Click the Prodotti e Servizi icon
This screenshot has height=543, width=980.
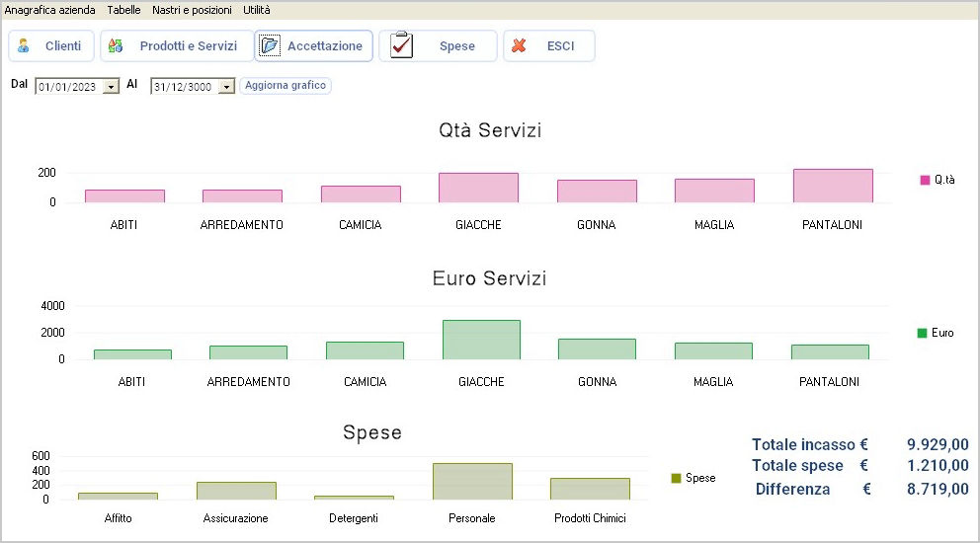(x=116, y=46)
